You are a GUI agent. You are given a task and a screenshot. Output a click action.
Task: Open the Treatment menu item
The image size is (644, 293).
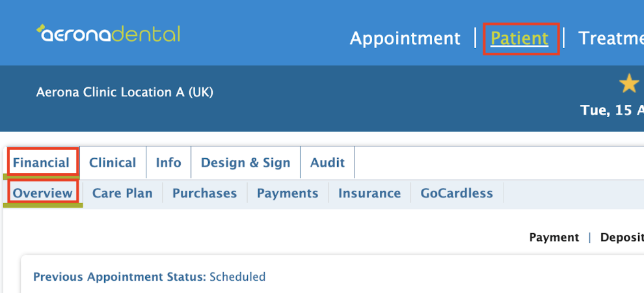pos(611,38)
